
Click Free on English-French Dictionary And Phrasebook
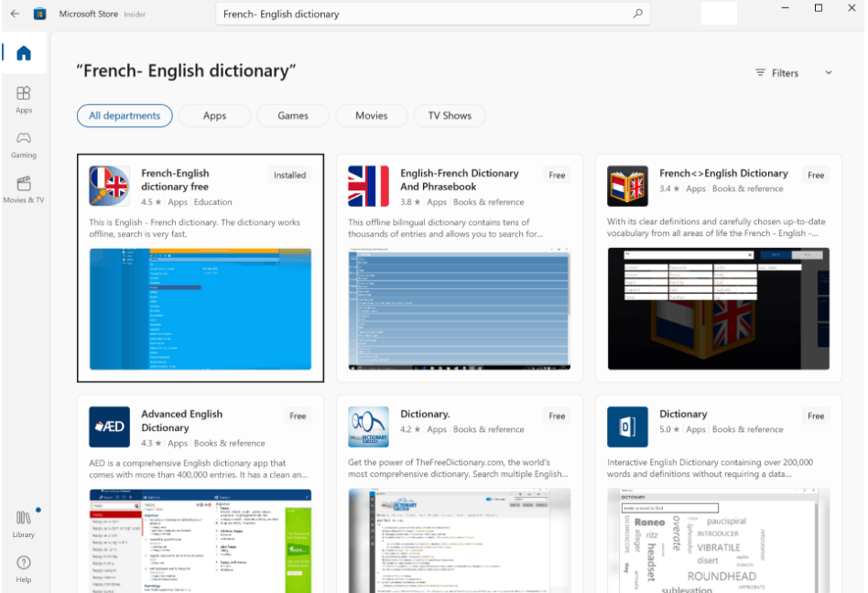point(557,175)
